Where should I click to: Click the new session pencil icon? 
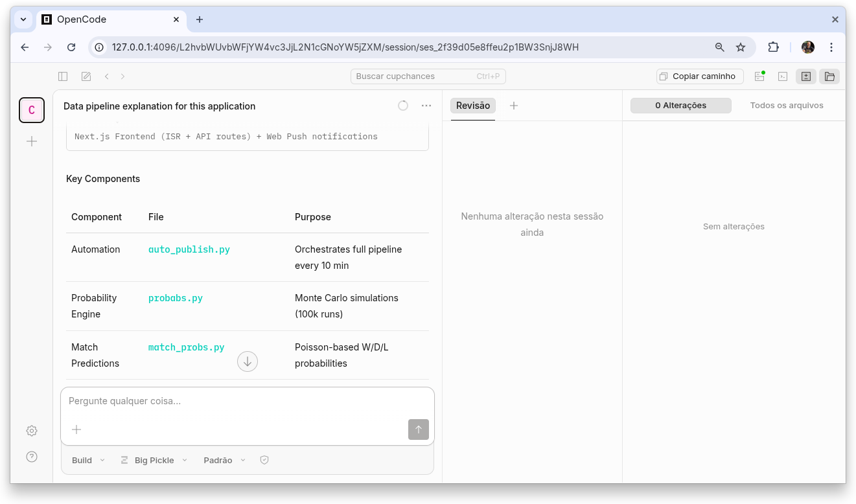pos(86,76)
